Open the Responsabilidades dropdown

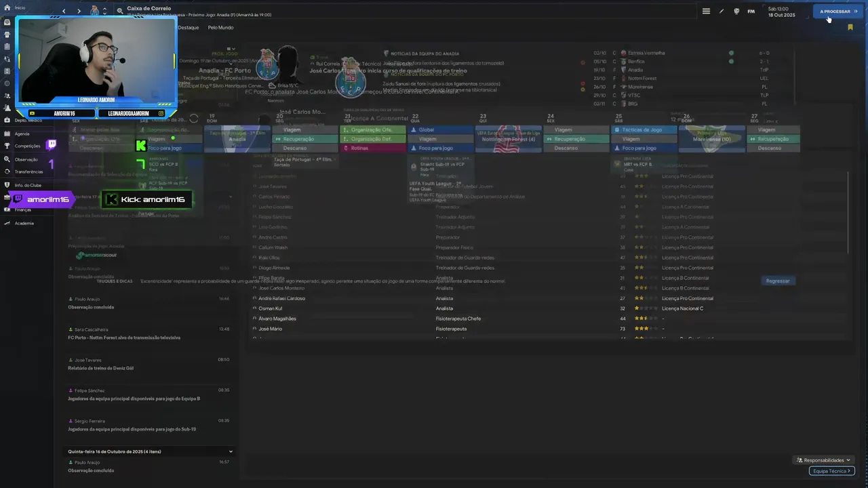click(x=823, y=460)
